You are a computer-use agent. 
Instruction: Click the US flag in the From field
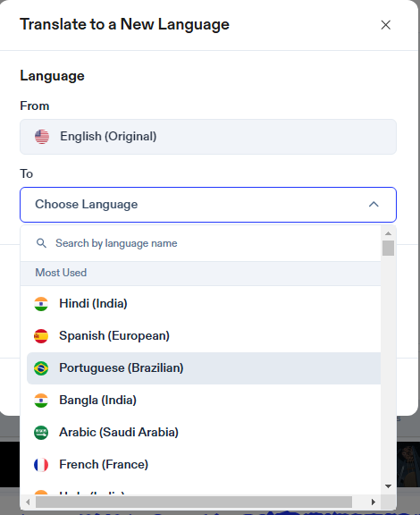(x=42, y=137)
